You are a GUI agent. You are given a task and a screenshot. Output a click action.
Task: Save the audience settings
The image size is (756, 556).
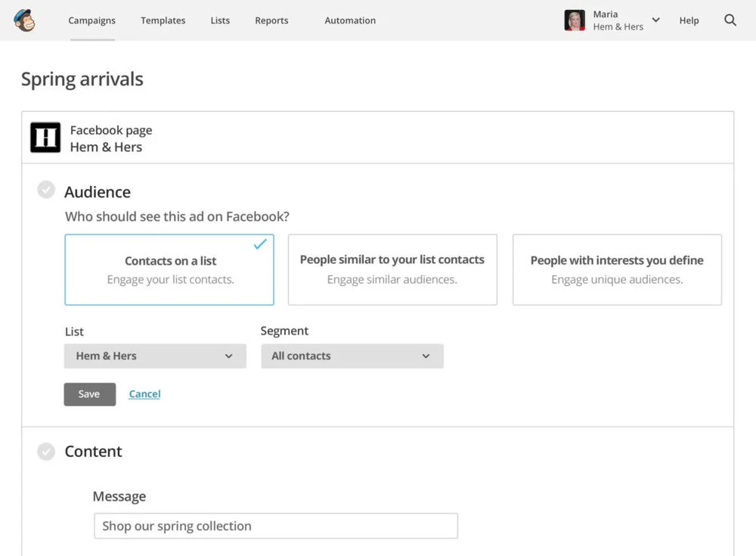tap(89, 393)
